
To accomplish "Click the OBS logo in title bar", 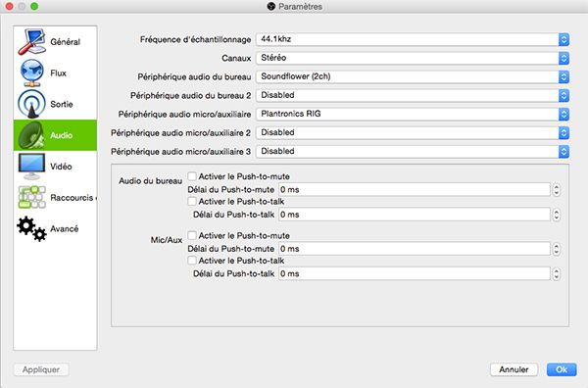I will tap(271, 7).
